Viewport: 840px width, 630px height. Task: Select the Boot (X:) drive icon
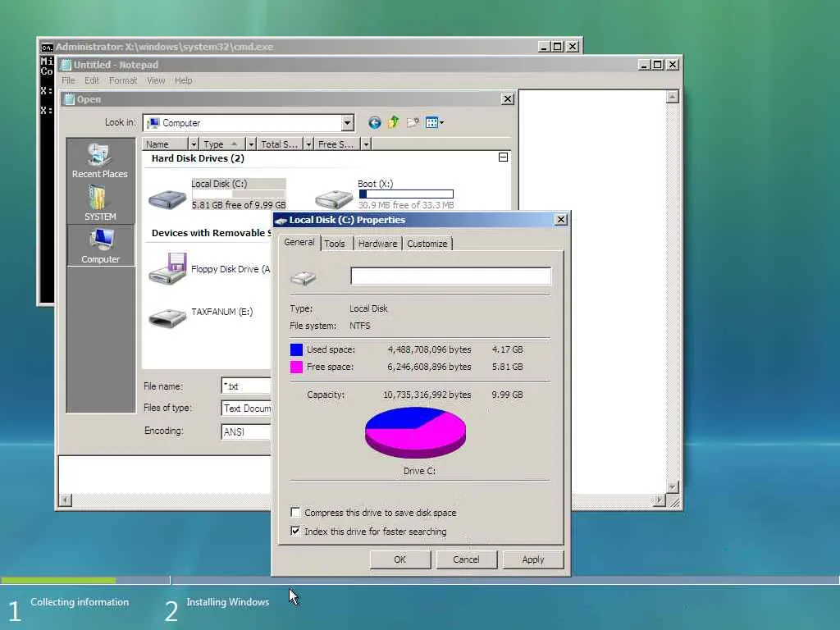pos(333,199)
